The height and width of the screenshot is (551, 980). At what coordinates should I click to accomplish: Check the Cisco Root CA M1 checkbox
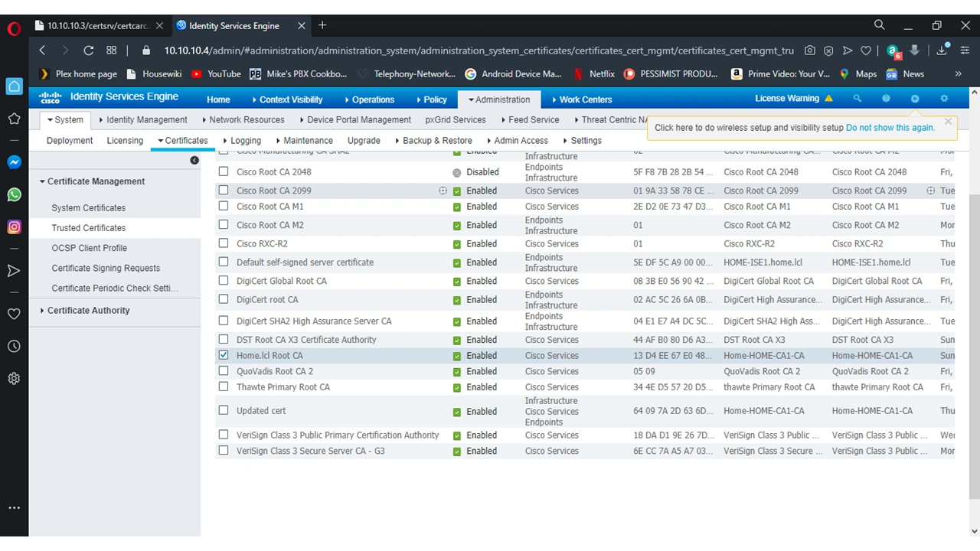pyautogui.click(x=224, y=206)
